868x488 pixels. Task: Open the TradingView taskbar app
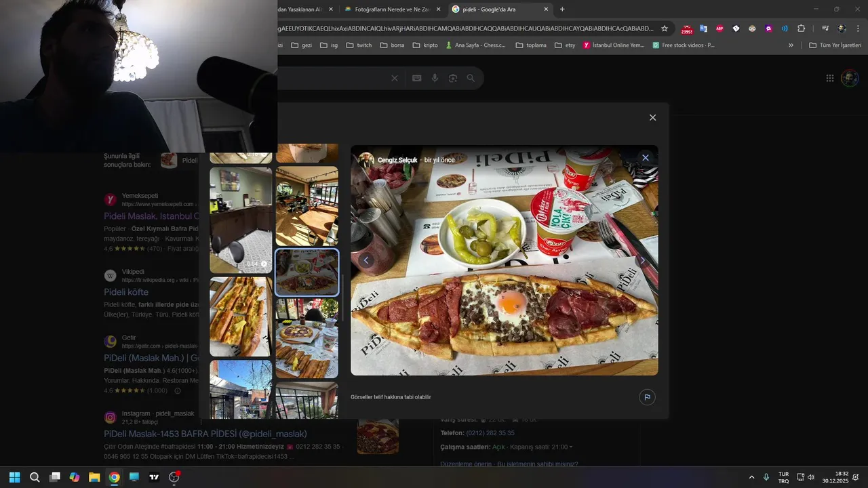pyautogui.click(x=154, y=477)
